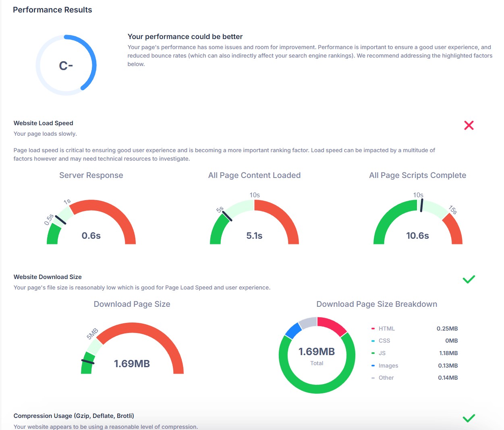The height and width of the screenshot is (430, 504).
Task: Click the Images legend entry
Action: [388, 366]
